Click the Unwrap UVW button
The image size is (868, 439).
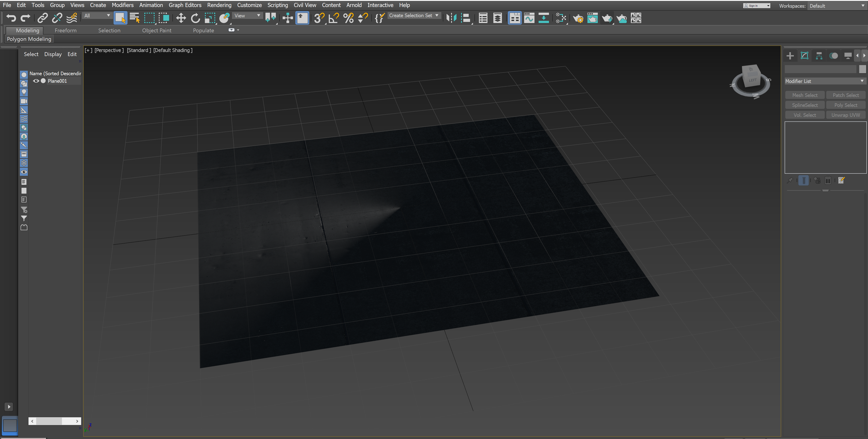pyautogui.click(x=846, y=115)
